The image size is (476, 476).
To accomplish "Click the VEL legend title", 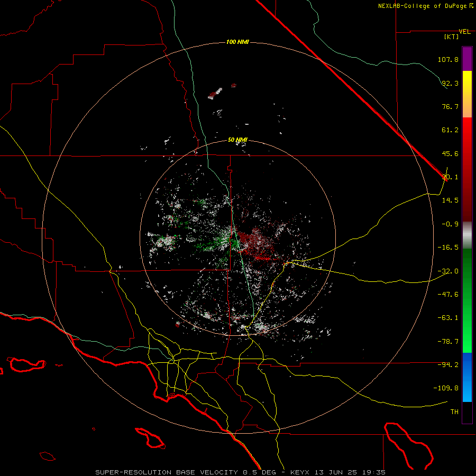I will point(464,32).
